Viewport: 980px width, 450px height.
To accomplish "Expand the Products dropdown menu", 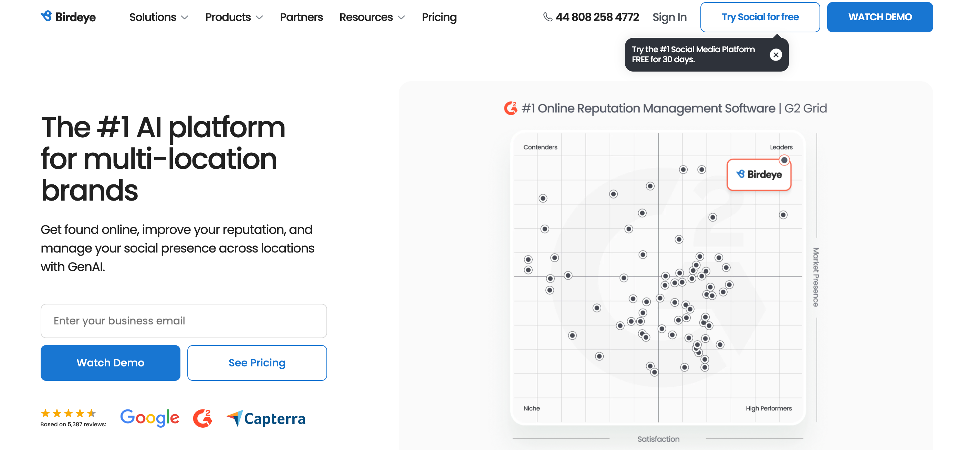I will [234, 17].
